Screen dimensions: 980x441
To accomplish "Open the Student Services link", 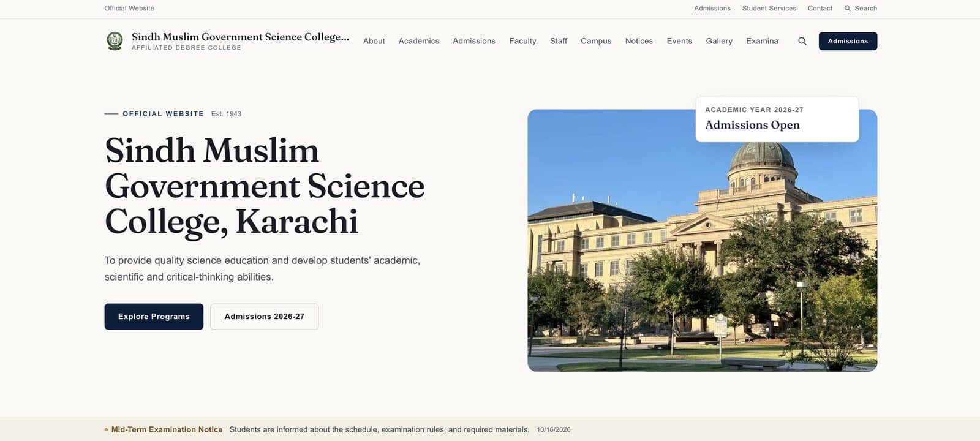I will 769,8.
